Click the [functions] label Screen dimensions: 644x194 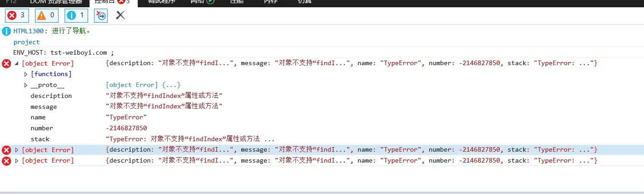(x=51, y=74)
